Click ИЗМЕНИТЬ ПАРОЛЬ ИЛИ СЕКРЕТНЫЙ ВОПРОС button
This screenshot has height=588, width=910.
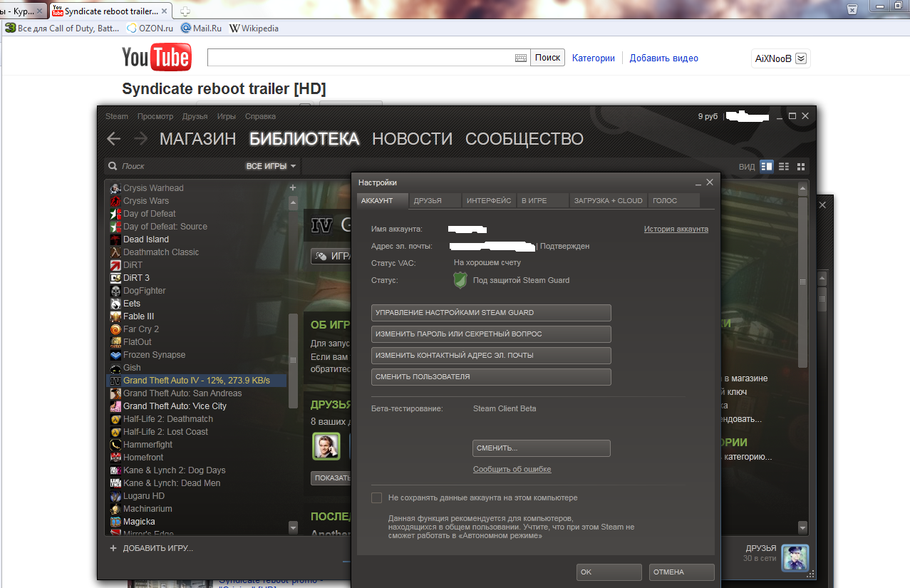tap(492, 334)
